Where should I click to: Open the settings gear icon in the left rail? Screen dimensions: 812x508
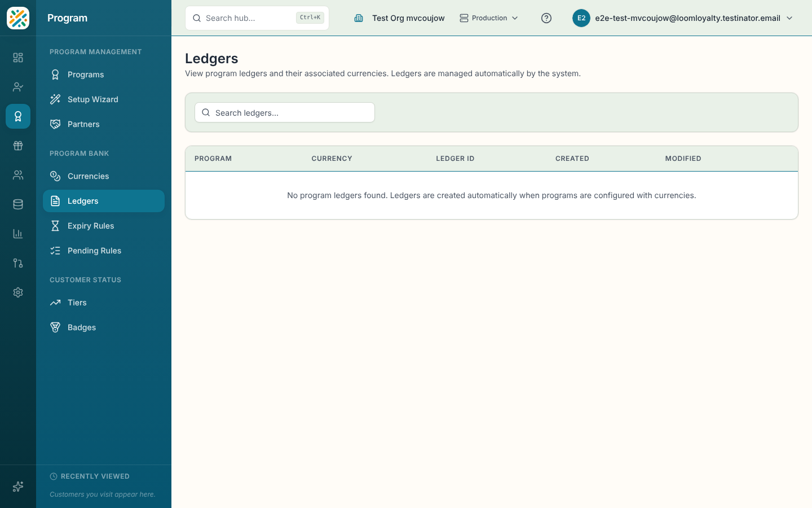18,292
